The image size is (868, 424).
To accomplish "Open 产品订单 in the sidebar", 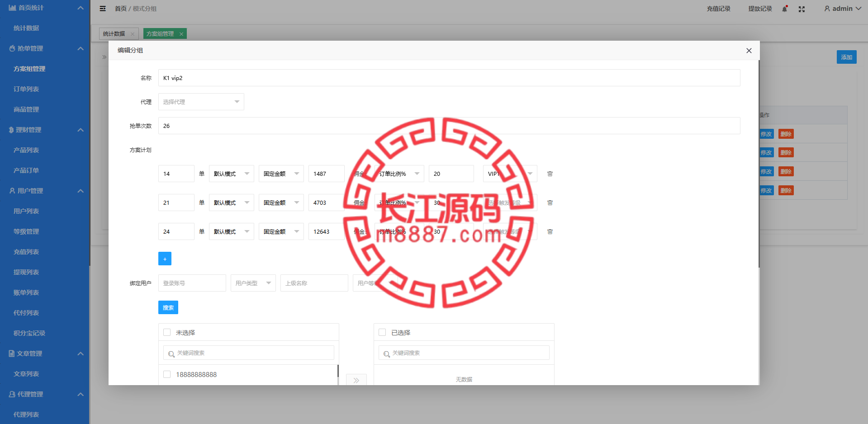I will pyautogui.click(x=26, y=170).
